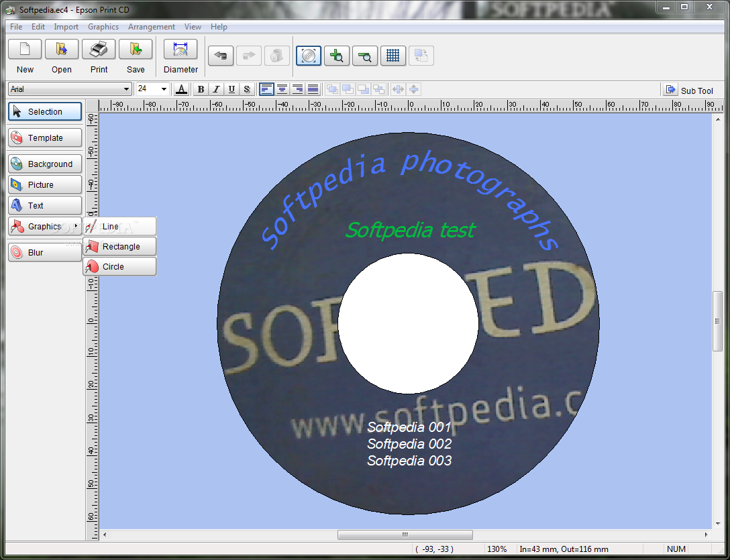Click the Undo arrow button

click(221, 56)
